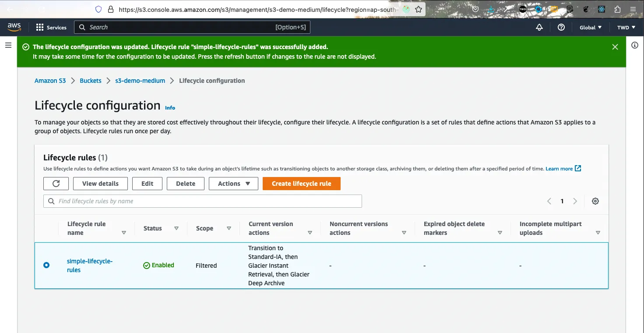Go to Amazon S3 breadcrumb
This screenshot has height=333, width=644.
[x=50, y=81]
